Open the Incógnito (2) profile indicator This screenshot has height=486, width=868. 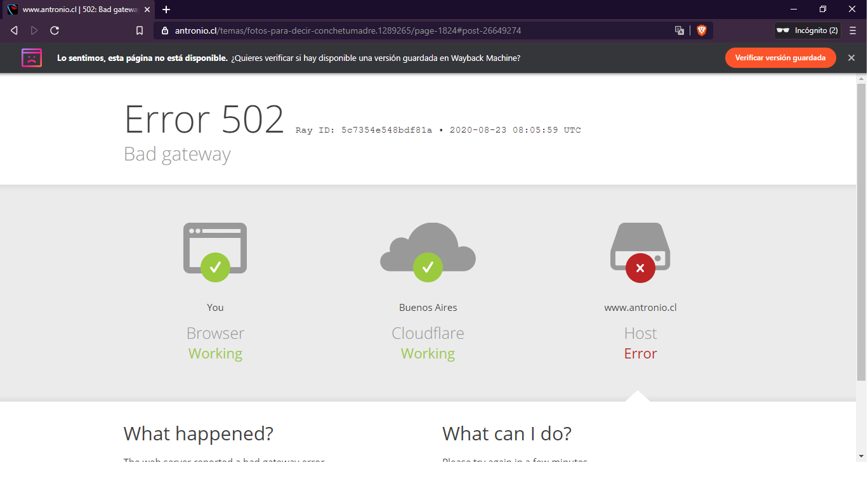[x=807, y=30]
